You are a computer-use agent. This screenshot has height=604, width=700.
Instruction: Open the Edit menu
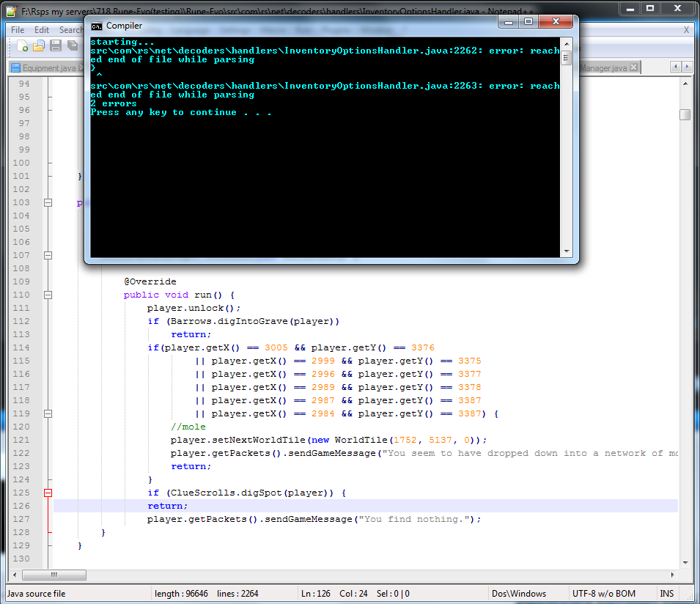[x=42, y=30]
